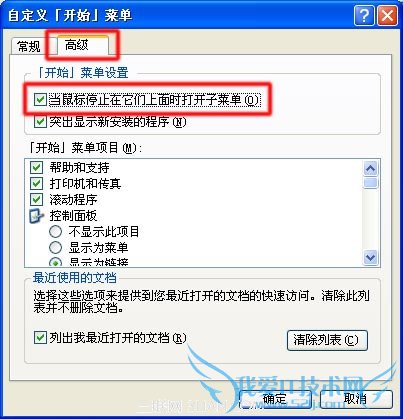Image resolution: width=403 pixels, height=419 pixels.
Task: Confirm with the 确定 button
Action: click(x=275, y=399)
